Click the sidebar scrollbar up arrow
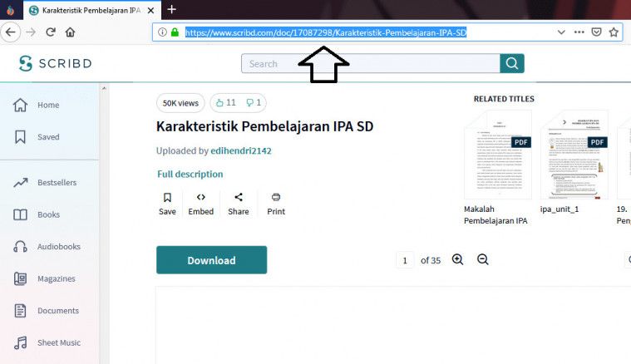This screenshot has width=631, height=364. point(104,88)
